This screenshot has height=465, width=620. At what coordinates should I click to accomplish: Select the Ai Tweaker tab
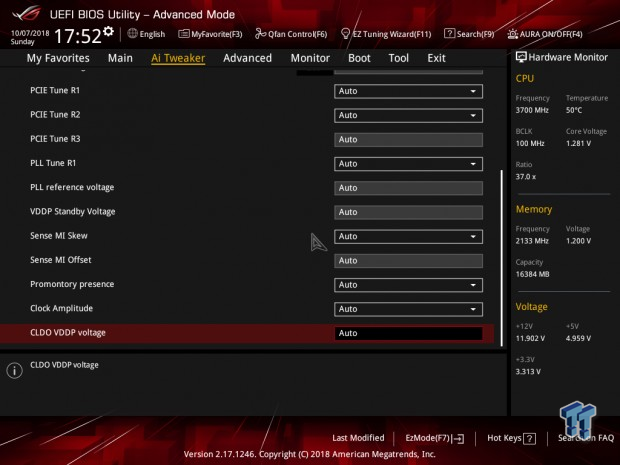(x=178, y=58)
